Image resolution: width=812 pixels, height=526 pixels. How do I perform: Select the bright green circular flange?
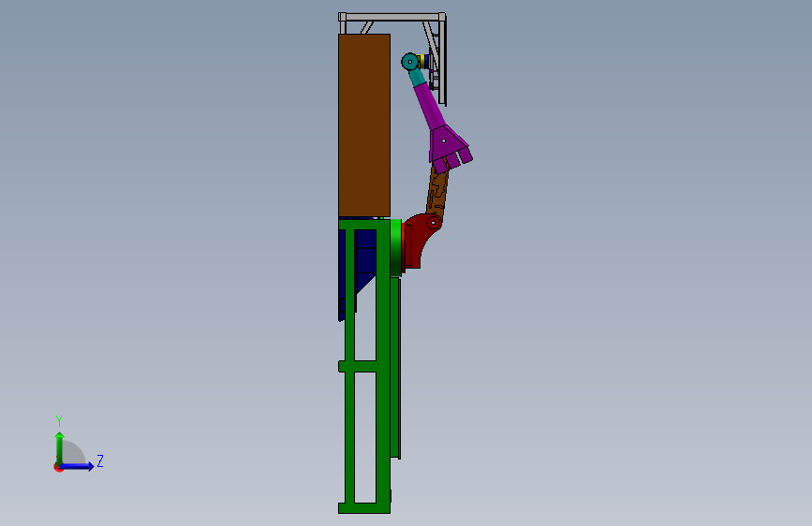396,247
